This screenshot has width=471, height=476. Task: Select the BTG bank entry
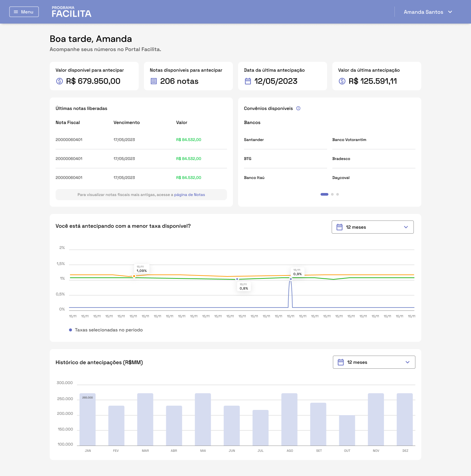[248, 159]
